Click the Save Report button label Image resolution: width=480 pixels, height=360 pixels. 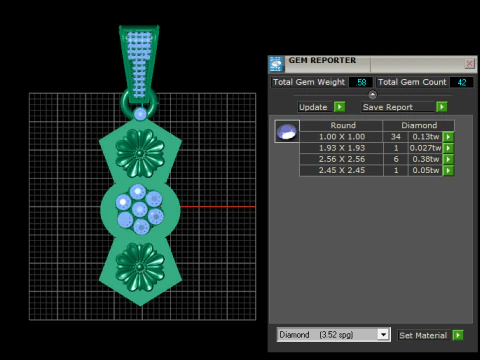[388, 107]
